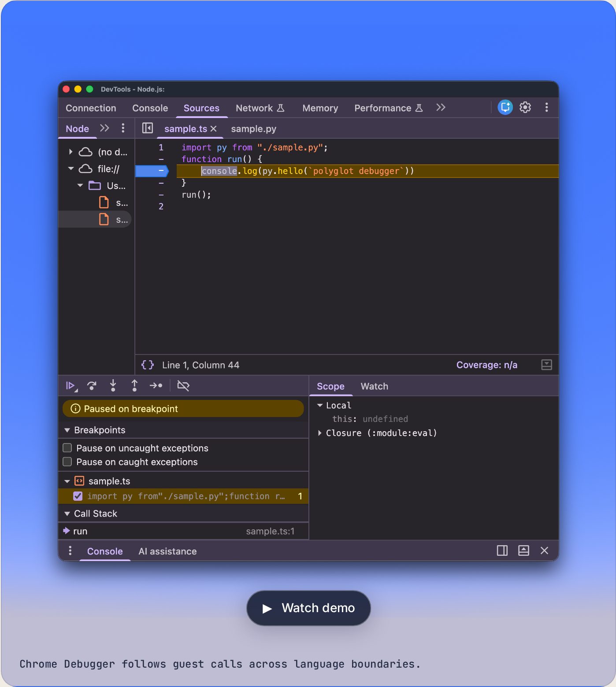Collapse the file:// tree node
The height and width of the screenshot is (687, 616).
(x=71, y=169)
